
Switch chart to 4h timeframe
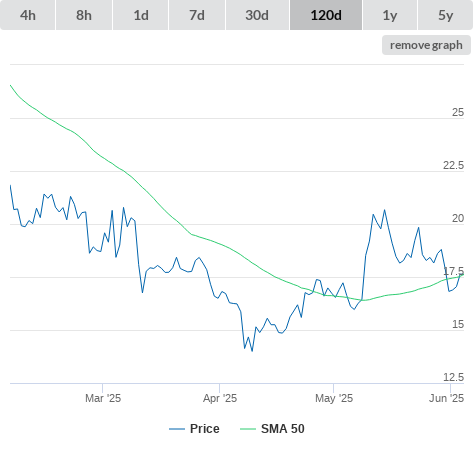[x=28, y=15]
